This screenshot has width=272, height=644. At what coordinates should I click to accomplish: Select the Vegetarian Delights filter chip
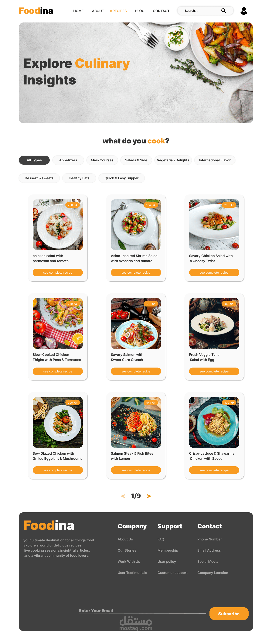point(173,160)
